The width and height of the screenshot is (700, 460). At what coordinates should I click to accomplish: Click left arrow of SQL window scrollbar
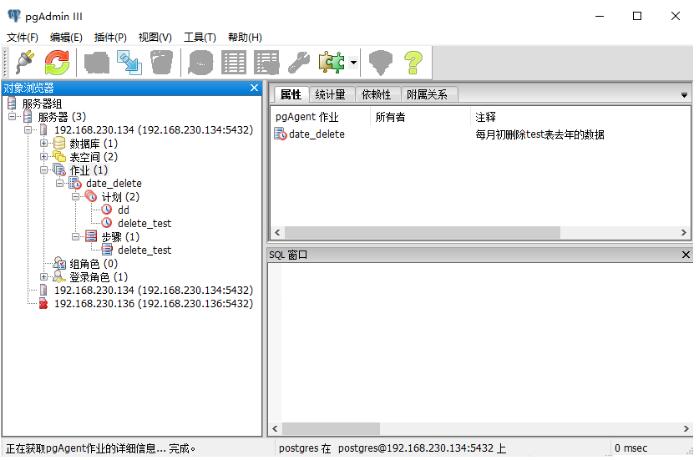(x=275, y=429)
